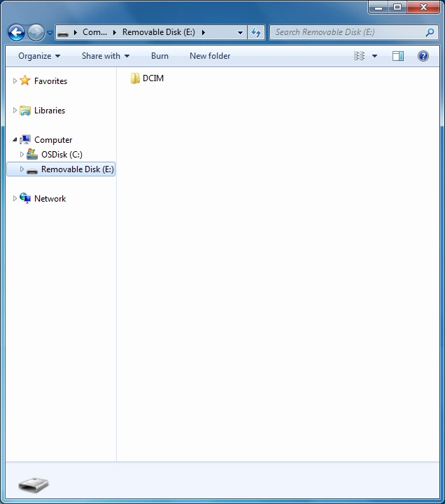Open Help via the question mark icon
Image resolution: width=445 pixels, height=504 pixels.
423,56
